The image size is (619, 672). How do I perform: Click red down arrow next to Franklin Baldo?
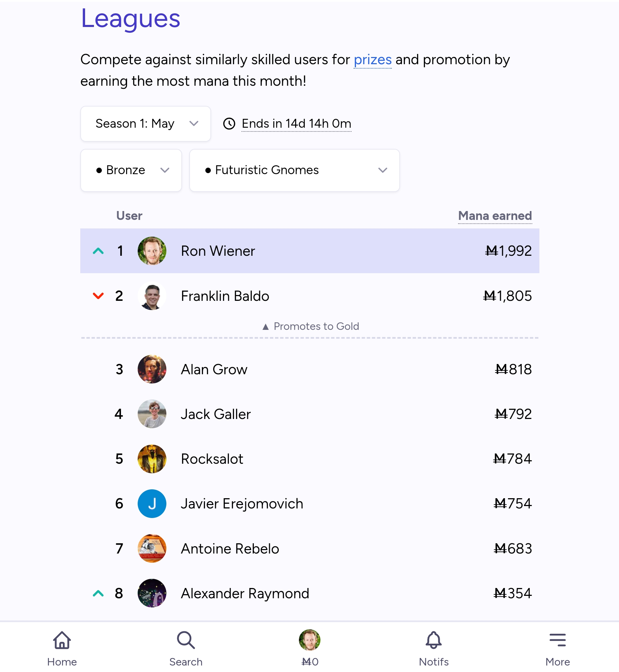pyautogui.click(x=98, y=296)
